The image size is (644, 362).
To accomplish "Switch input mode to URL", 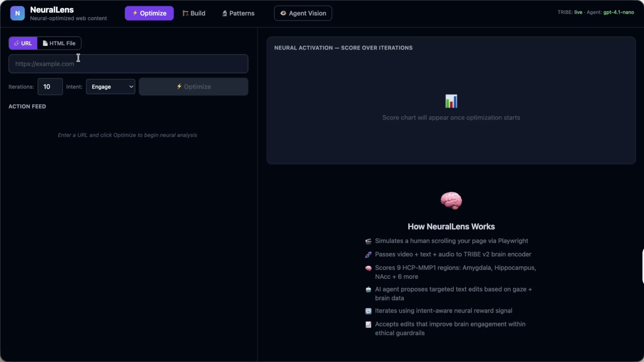I will coord(23,43).
